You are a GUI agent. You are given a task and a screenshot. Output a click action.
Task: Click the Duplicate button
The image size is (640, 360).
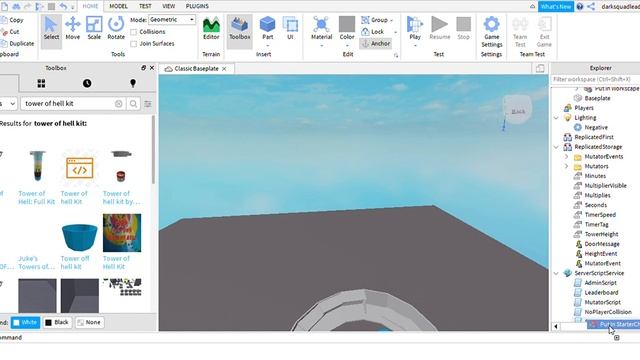coord(17,44)
